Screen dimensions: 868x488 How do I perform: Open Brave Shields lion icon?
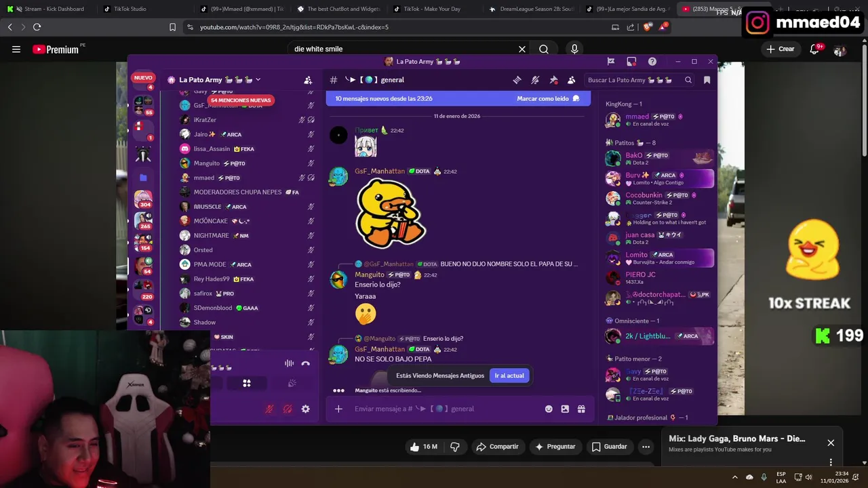[647, 27]
